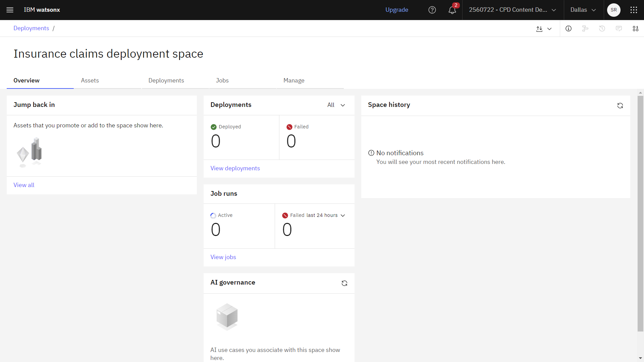Click the No notifications info icon
Viewport: 644px width, 362px height.
click(x=371, y=153)
